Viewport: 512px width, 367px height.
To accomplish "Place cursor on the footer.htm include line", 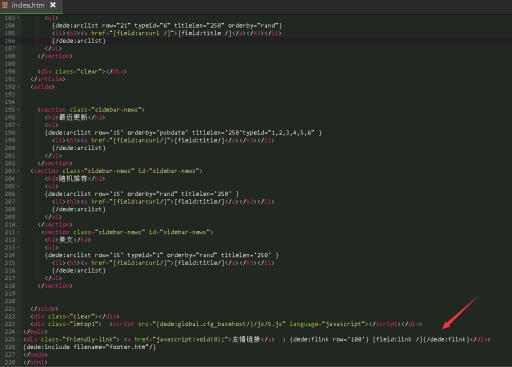I will point(90,347).
